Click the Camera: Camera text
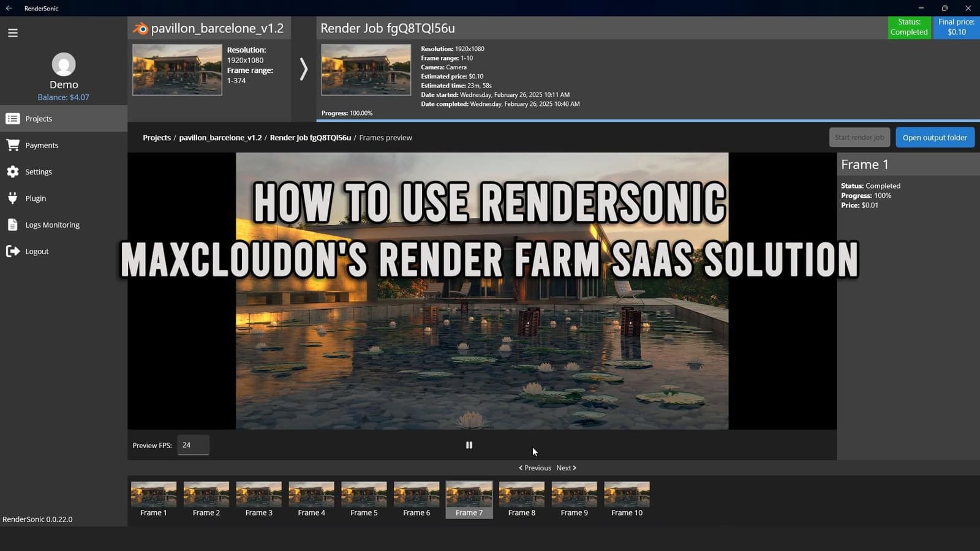The height and width of the screenshot is (551, 980). coord(444,67)
